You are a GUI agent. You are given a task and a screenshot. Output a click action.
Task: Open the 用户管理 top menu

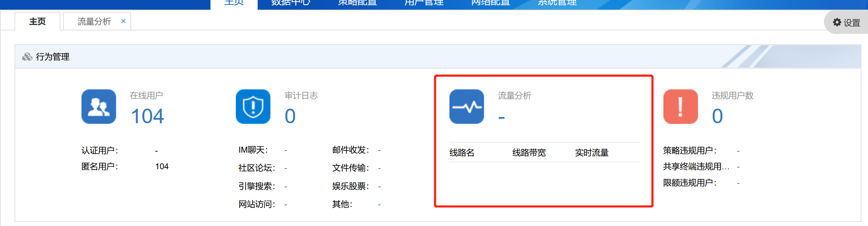[x=424, y=3]
